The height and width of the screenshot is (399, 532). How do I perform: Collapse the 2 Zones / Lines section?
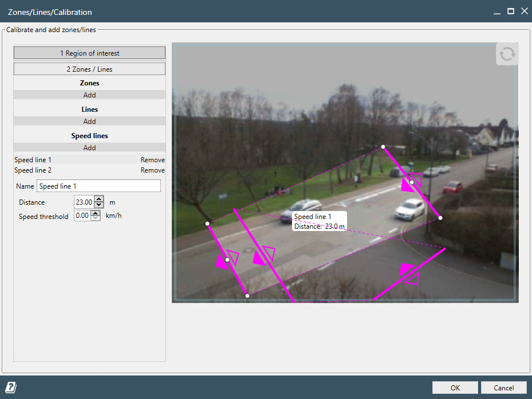click(x=89, y=69)
